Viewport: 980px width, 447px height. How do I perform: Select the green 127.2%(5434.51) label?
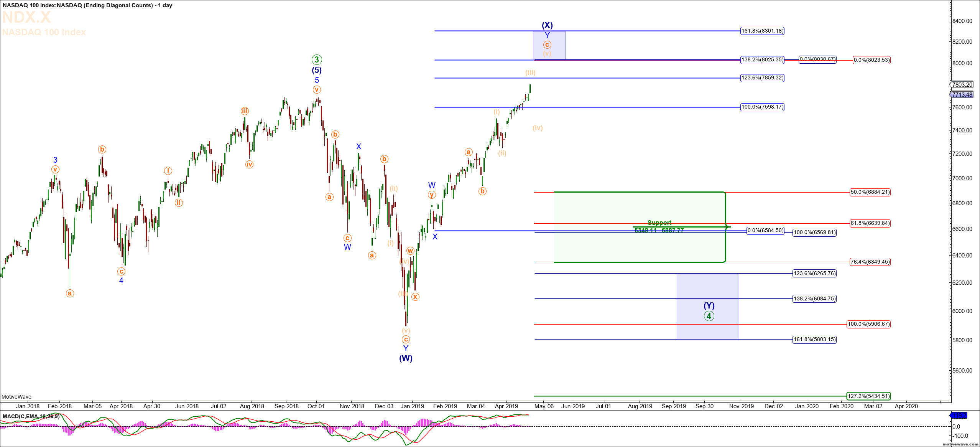tap(868, 396)
